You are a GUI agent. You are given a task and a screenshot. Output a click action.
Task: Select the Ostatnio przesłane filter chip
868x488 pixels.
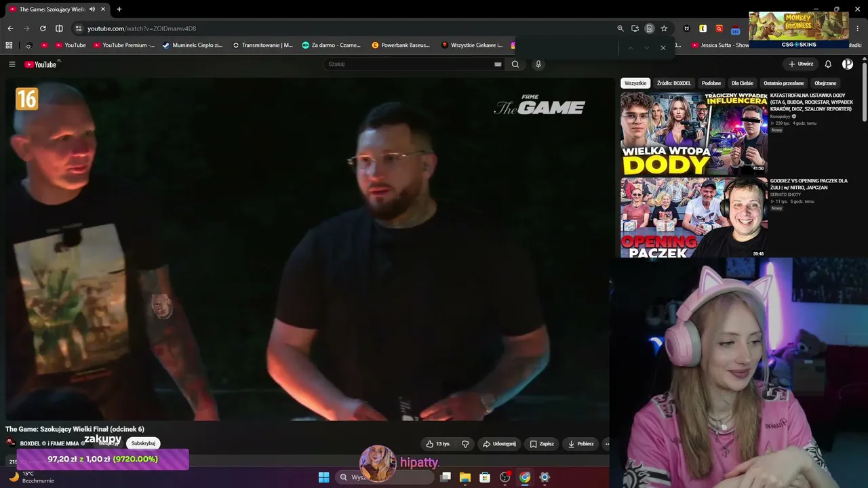(784, 83)
